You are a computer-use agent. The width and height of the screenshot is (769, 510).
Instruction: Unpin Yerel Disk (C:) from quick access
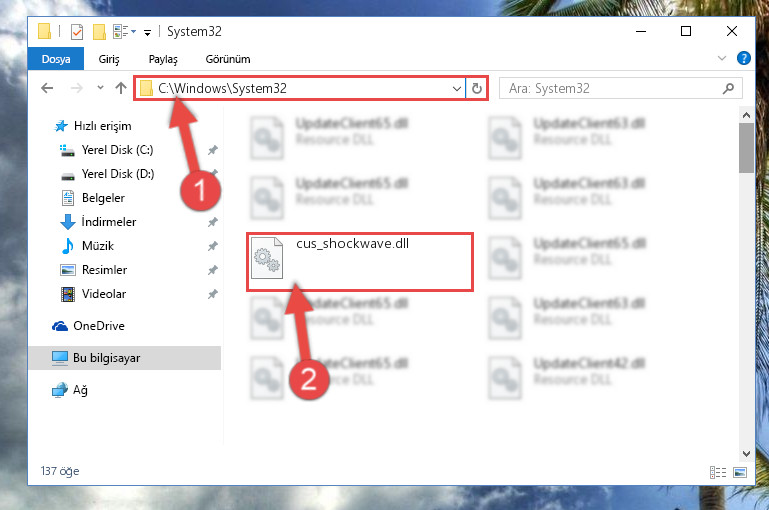pyautogui.click(x=212, y=150)
